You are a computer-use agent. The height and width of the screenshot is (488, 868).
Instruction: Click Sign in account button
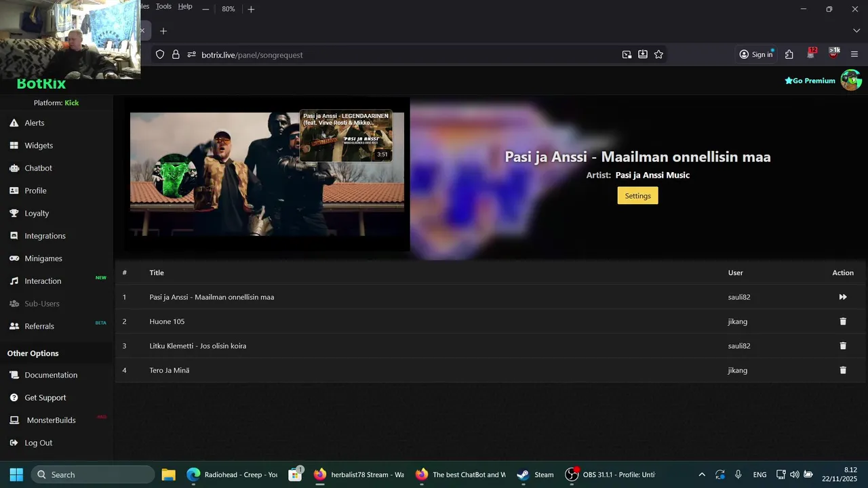pos(756,54)
